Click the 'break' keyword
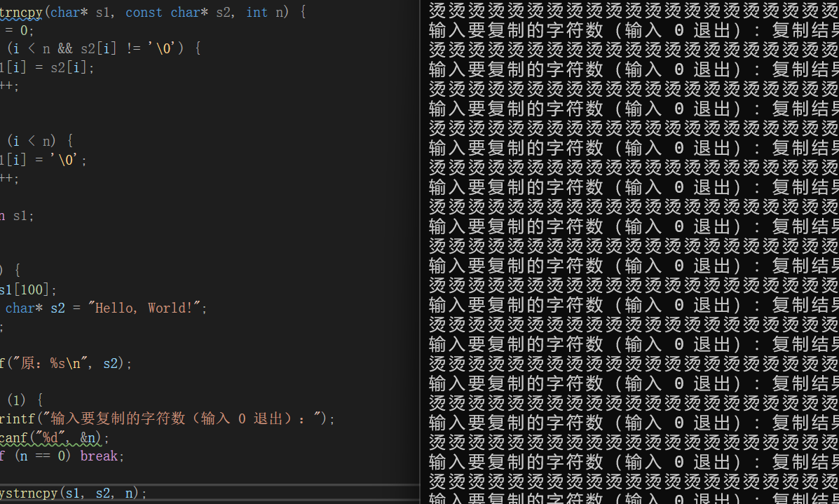This screenshot has height=504, width=839. click(99, 456)
